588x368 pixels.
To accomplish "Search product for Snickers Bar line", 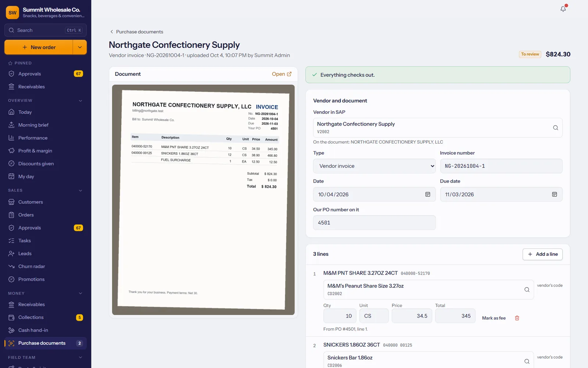I will click(x=527, y=361).
